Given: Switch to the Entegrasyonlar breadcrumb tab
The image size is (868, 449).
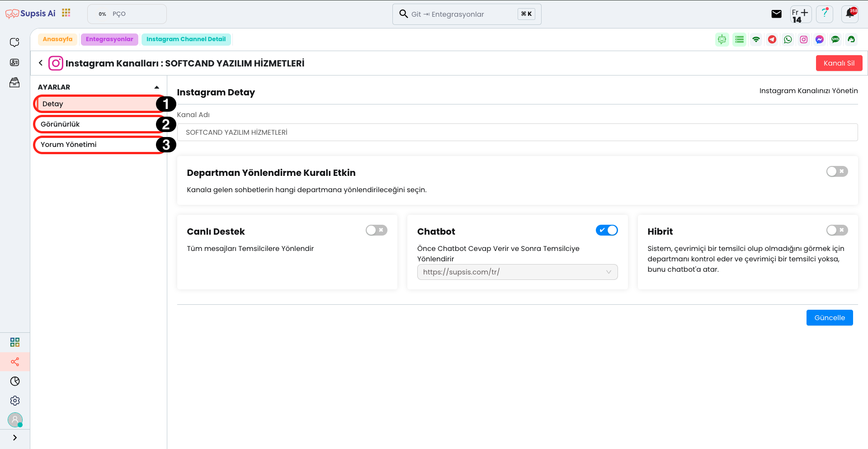Looking at the screenshot, I should click(x=109, y=39).
